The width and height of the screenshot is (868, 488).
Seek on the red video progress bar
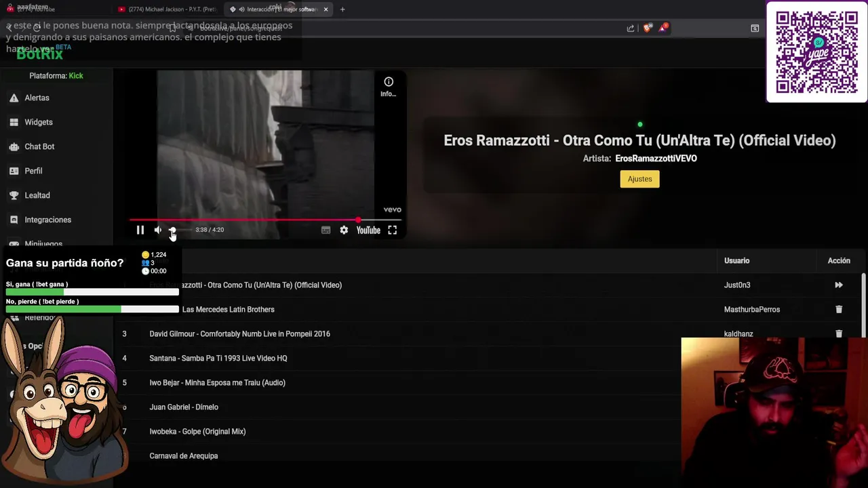click(265, 220)
